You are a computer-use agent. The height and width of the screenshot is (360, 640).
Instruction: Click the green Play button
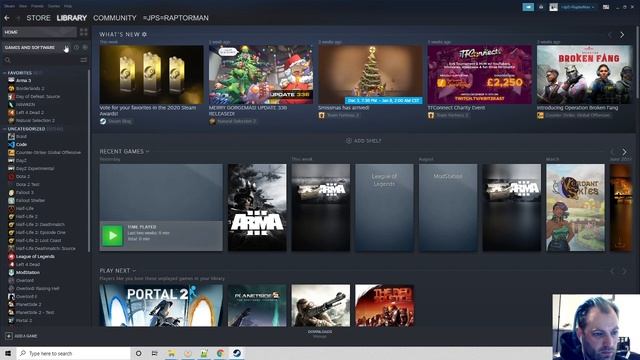pos(112,236)
